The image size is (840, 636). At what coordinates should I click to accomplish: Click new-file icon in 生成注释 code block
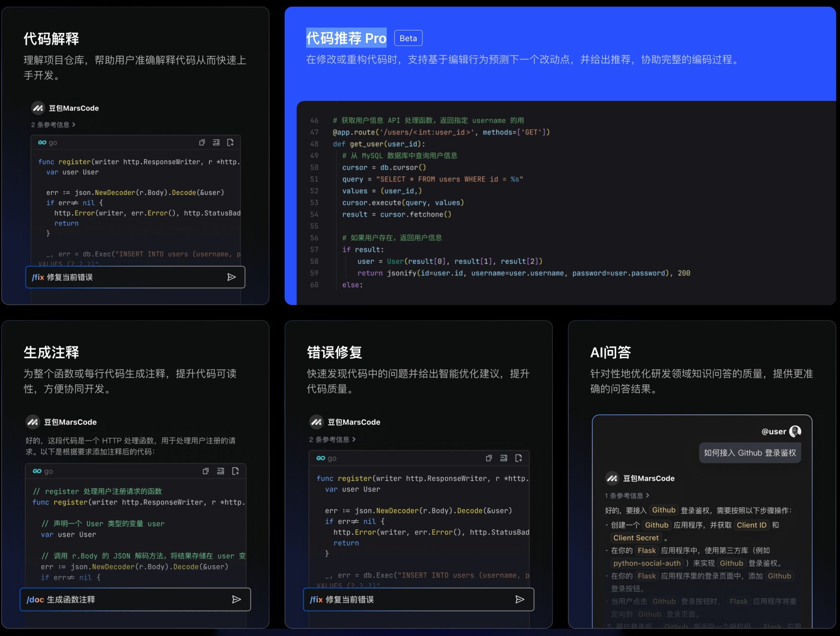pyautogui.click(x=235, y=471)
